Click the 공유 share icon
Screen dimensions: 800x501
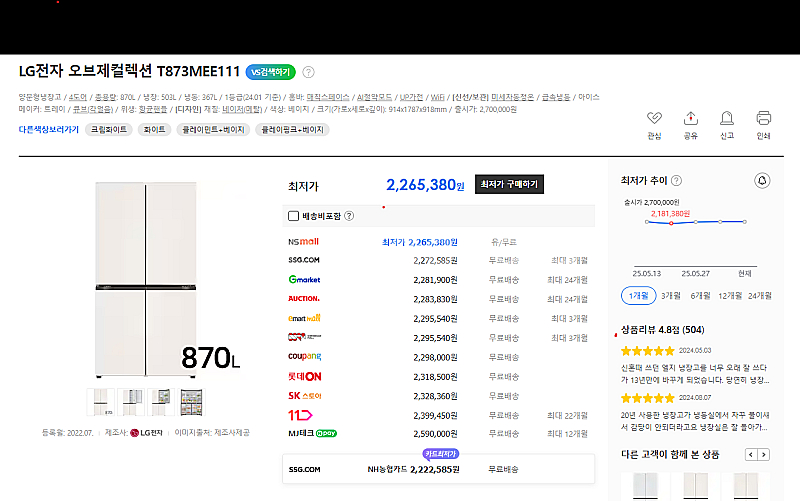click(691, 118)
